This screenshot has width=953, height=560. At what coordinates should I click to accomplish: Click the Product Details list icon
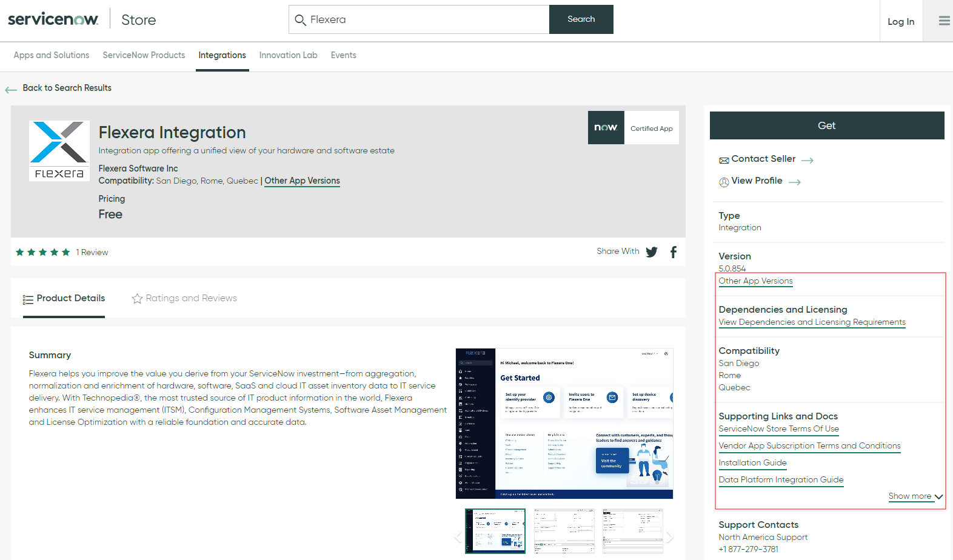tap(28, 299)
